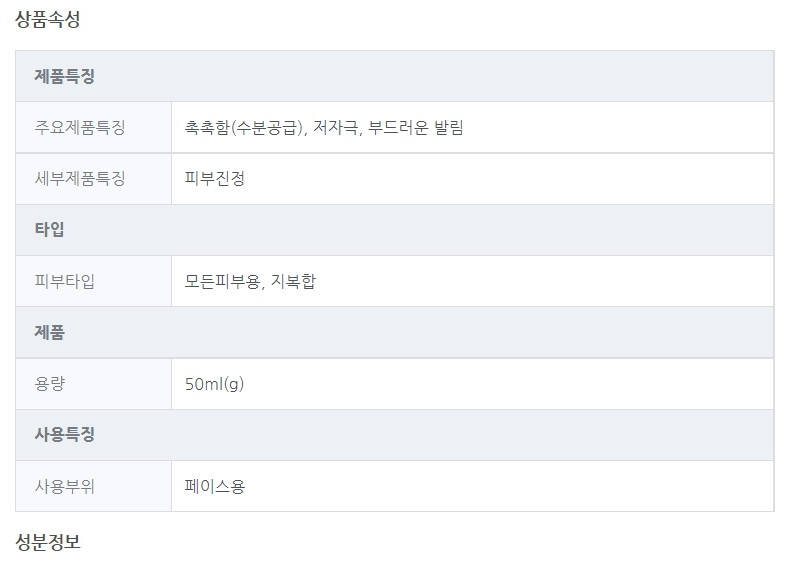Select the 피부진정 value
The height and width of the screenshot is (564, 788).
coord(215,179)
